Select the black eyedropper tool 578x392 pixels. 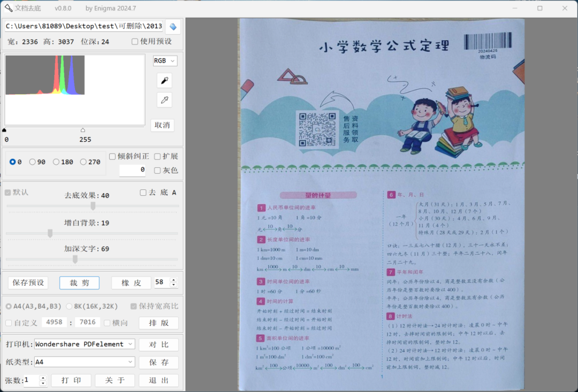165,81
